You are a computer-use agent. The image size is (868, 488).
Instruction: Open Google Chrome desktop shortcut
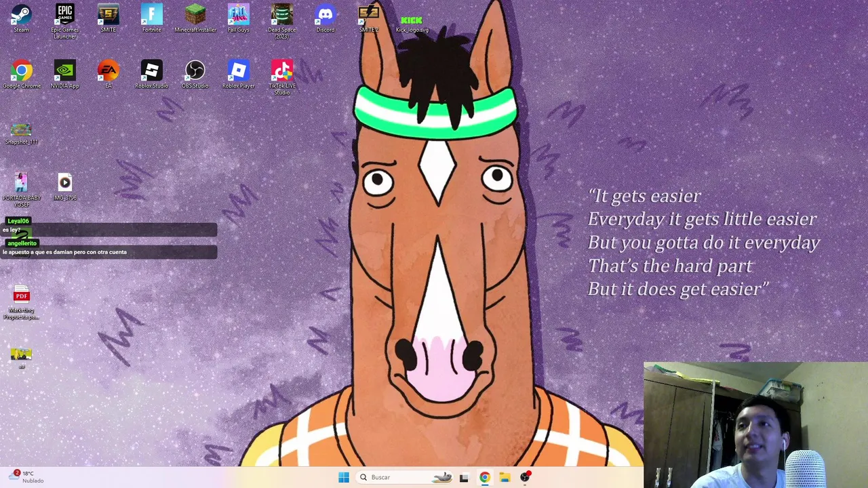pyautogui.click(x=21, y=75)
